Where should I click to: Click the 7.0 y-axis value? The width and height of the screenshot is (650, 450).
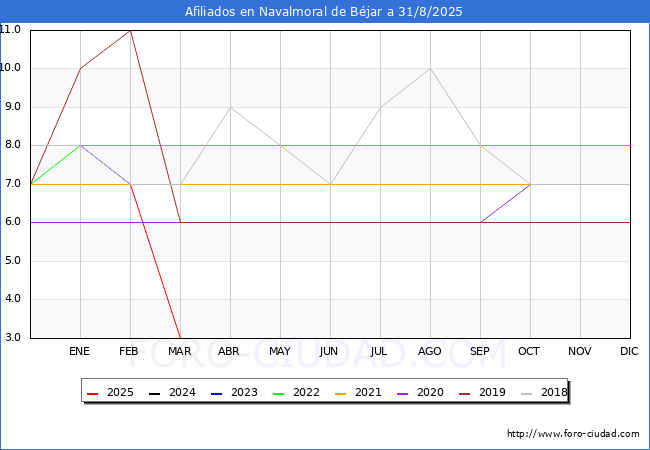[13, 183]
